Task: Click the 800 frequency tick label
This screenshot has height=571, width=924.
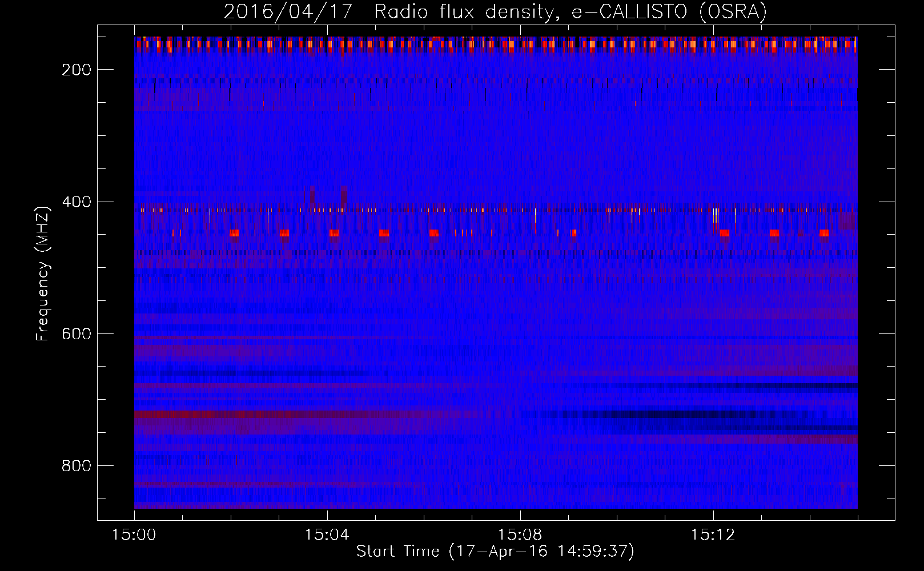Action: pos(77,466)
